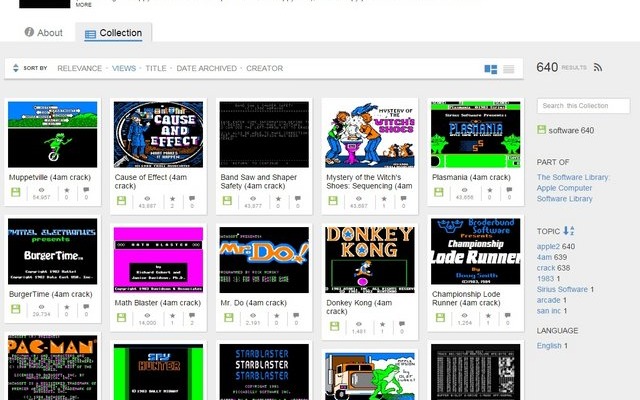Filter by 4am topic

coord(544,257)
